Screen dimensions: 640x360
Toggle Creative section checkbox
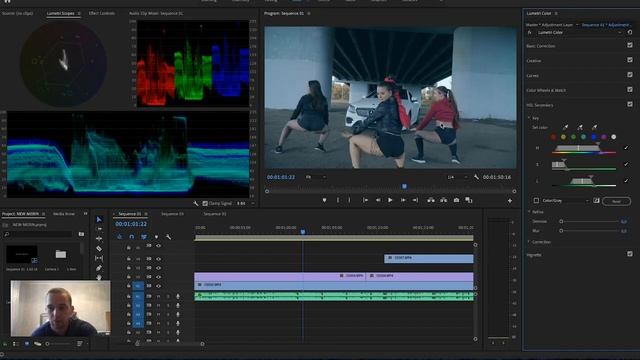[630, 60]
